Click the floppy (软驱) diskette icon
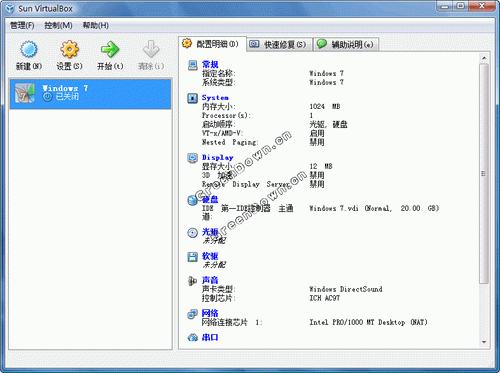This screenshot has height=373, width=500. [193, 257]
